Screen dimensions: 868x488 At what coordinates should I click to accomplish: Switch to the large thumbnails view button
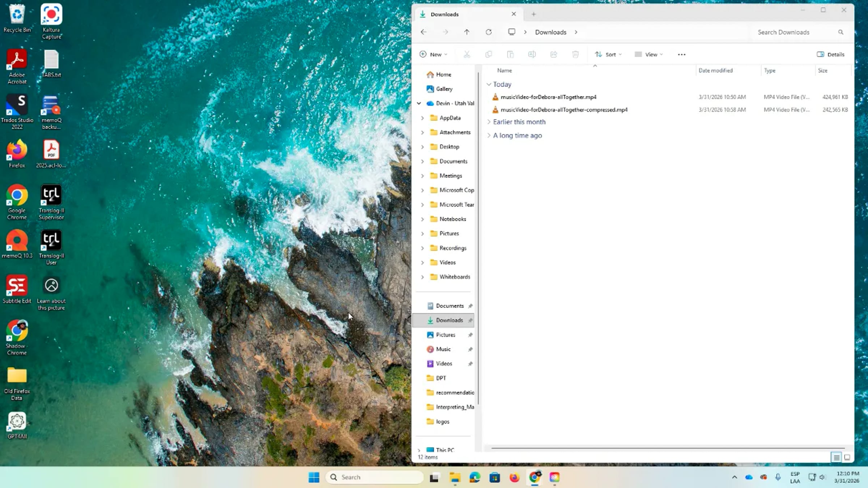pos(847,457)
